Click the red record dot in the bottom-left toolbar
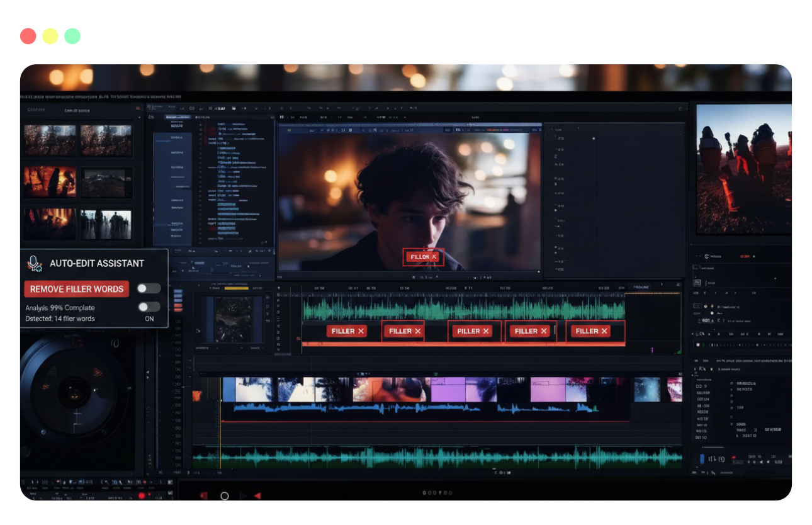The height and width of the screenshot is (525, 812). pyautogui.click(x=142, y=495)
